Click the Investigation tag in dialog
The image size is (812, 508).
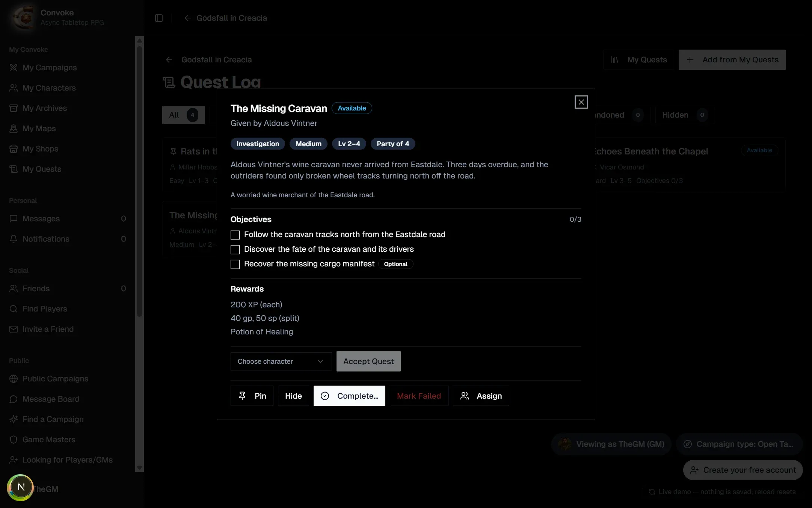point(258,144)
